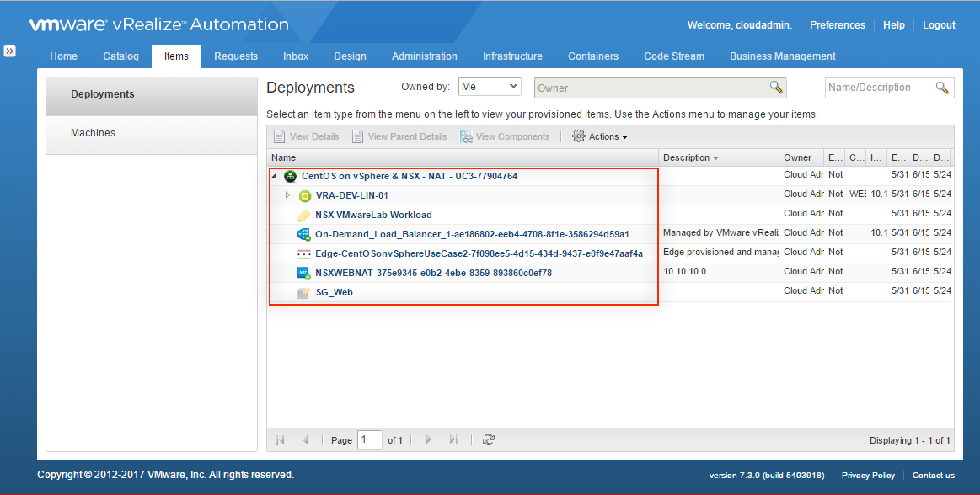Open the Owned by dropdown
Viewport: 980px width, 495px height.
point(490,87)
